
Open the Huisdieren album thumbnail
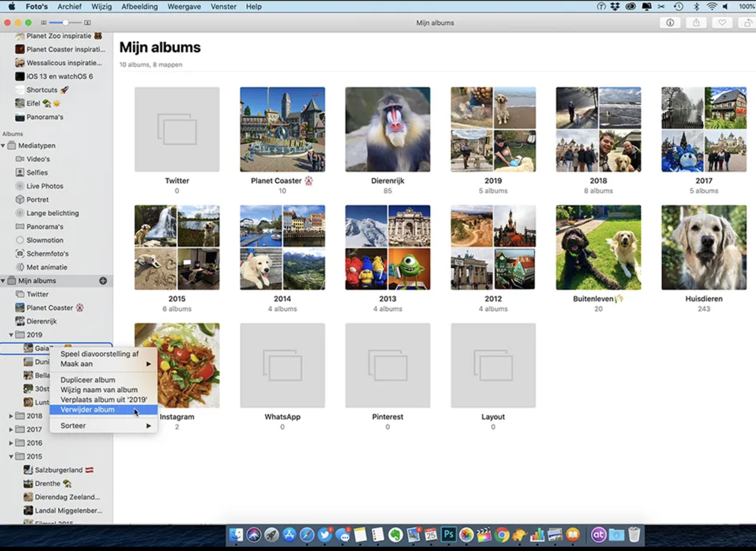704,247
